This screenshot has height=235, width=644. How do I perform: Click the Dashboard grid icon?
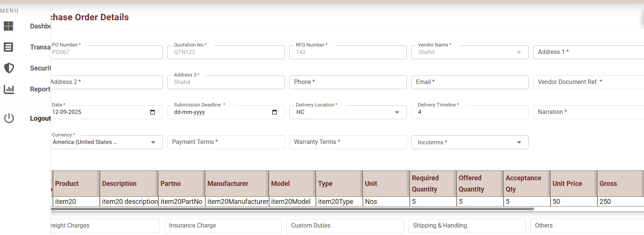[x=8, y=26]
